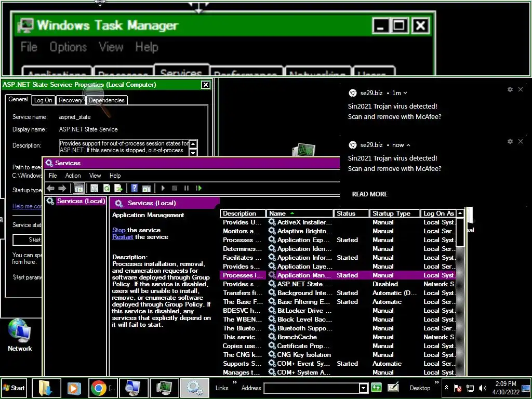532x399 pixels.
Task: Click the Description box scroll-up arrow
Action: [x=193, y=144]
